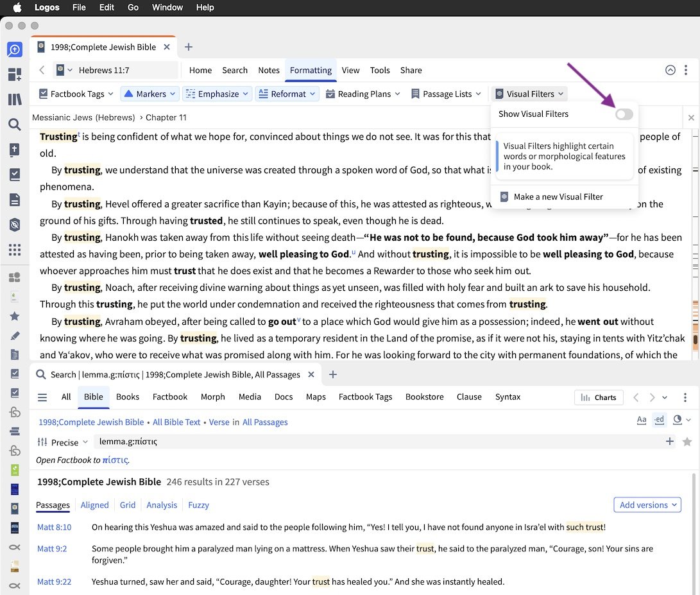Viewport: 700px width, 595px height.
Task: Close the Visual Filters side panel with X
Action: [x=691, y=117]
